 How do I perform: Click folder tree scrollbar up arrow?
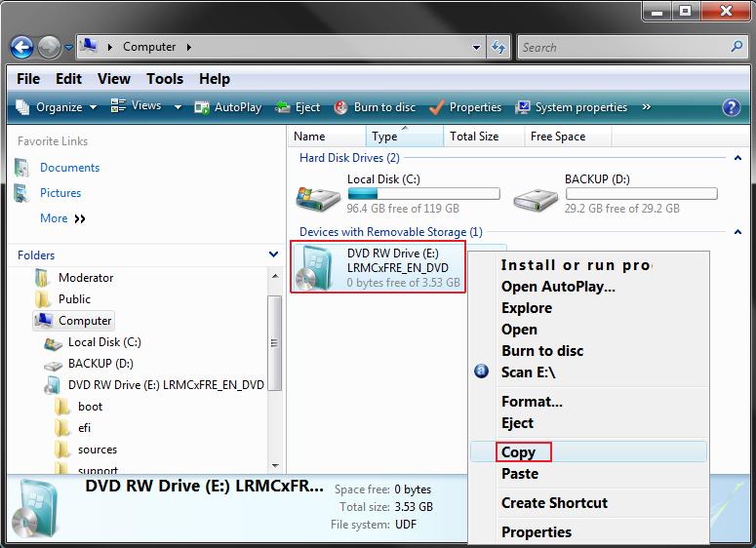point(275,276)
